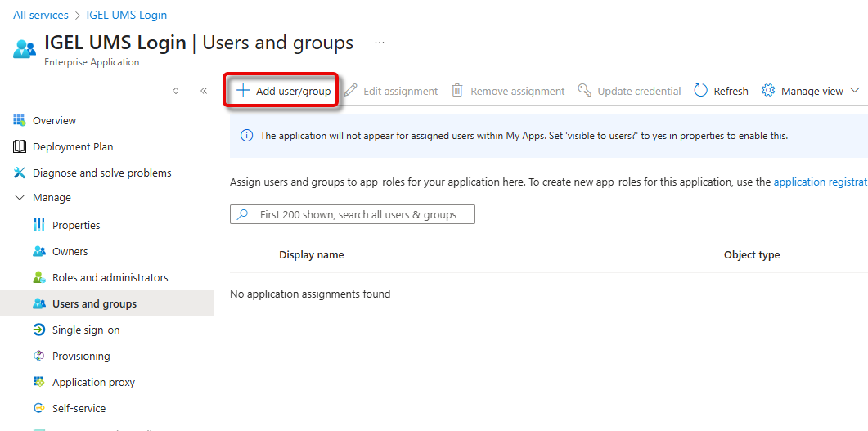Open the ellipsis more options menu
The height and width of the screenshot is (431, 868).
click(379, 43)
